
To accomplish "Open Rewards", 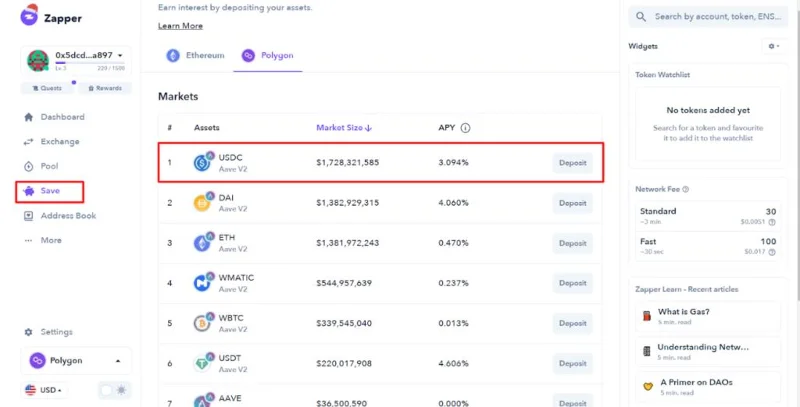I will click(105, 88).
